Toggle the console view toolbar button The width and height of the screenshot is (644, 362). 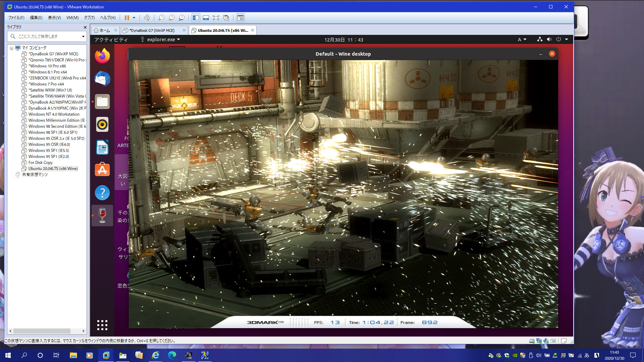240,18
